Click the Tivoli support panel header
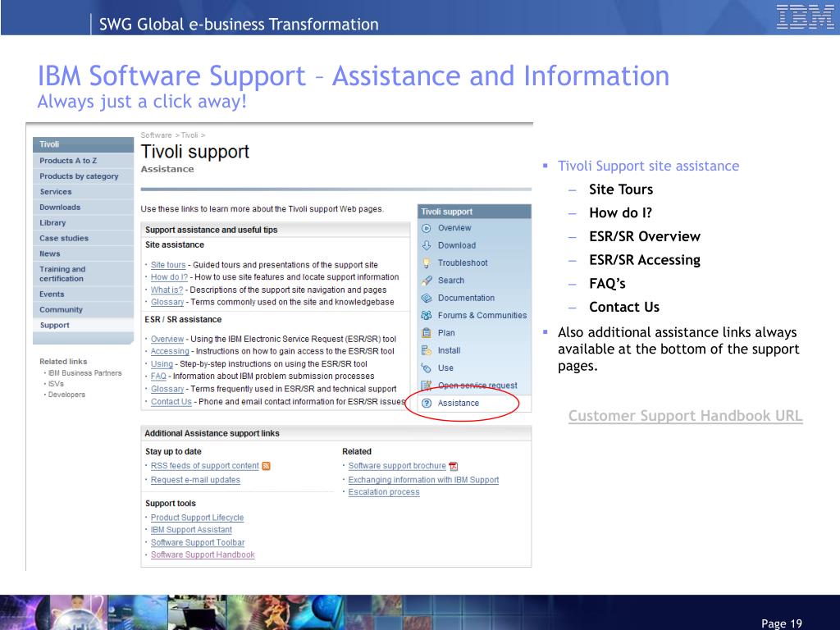Viewport: 840px width, 630px height. click(475, 212)
